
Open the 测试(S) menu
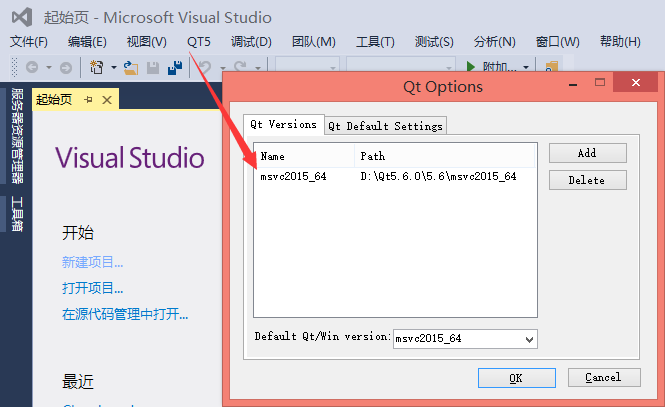pyautogui.click(x=434, y=42)
